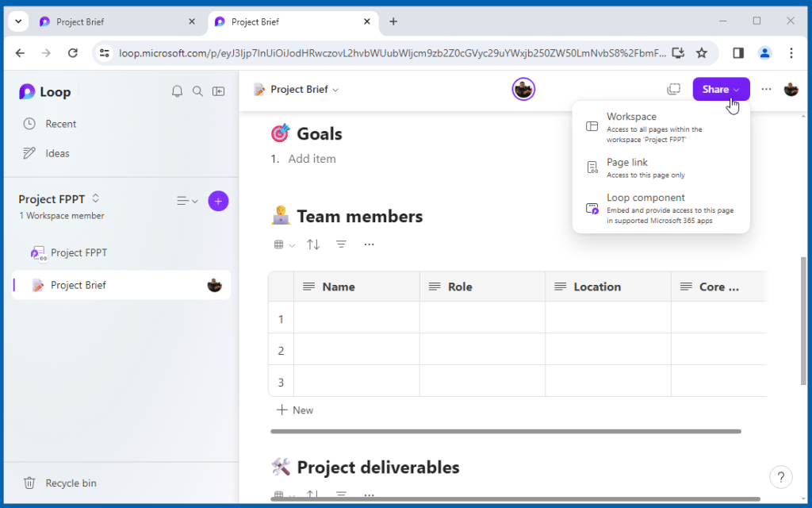Click the more options ellipsis beside Share
Image resolution: width=812 pixels, height=508 pixels.
[x=765, y=89]
